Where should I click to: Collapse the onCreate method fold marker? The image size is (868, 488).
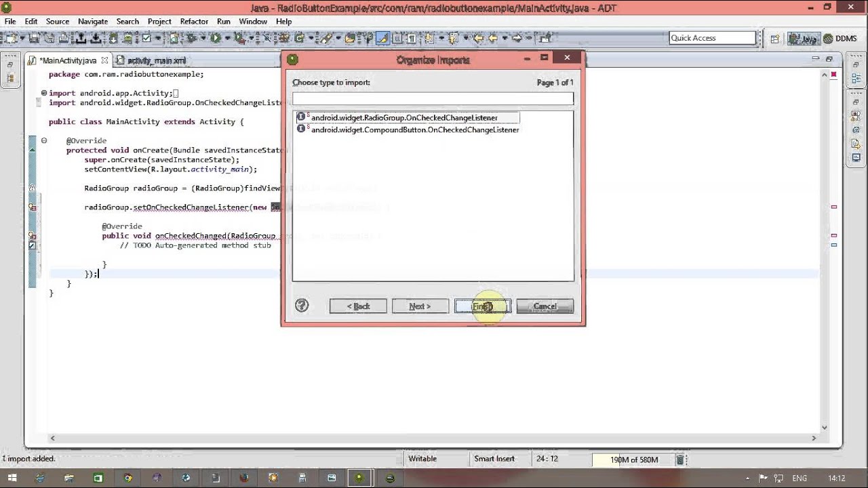click(44, 140)
